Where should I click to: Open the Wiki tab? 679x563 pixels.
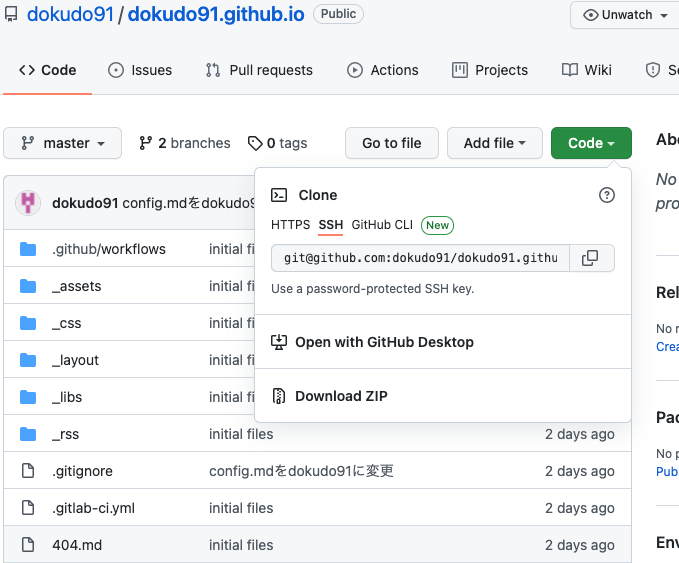pos(587,70)
